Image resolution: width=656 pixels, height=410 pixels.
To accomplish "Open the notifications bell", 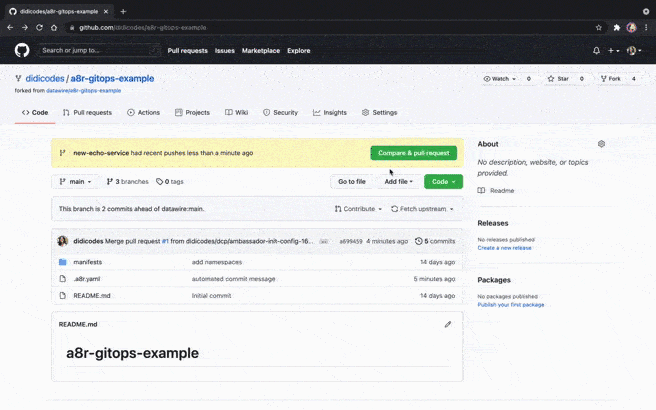I will (x=596, y=51).
